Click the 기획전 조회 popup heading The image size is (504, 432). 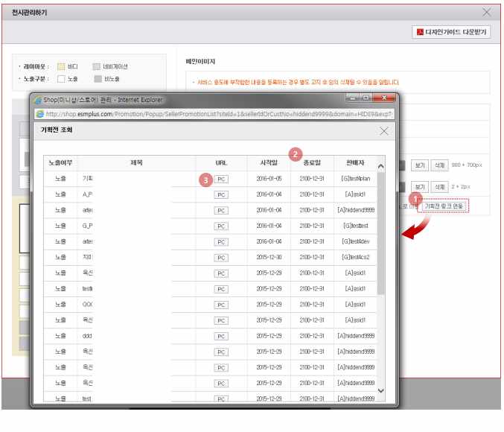point(57,130)
